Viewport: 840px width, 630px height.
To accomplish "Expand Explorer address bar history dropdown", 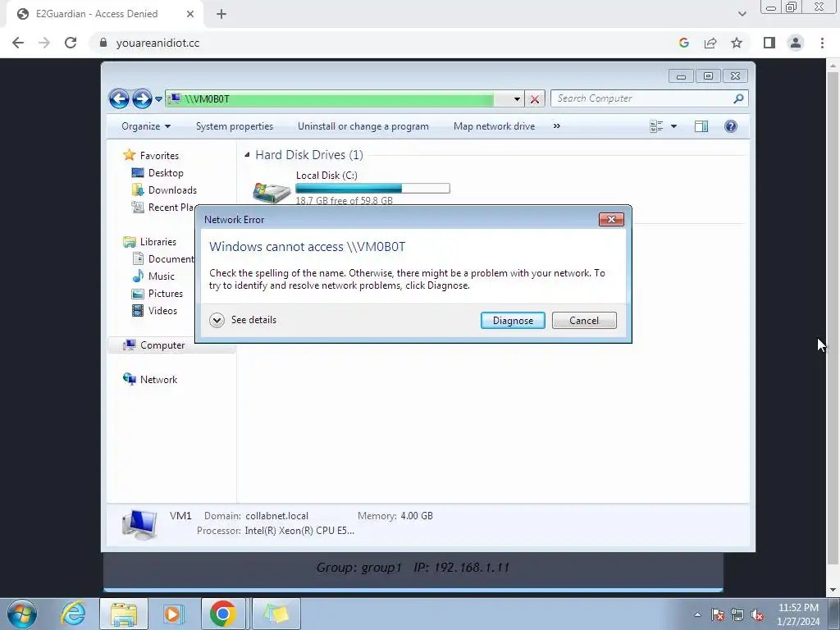I will [517, 99].
